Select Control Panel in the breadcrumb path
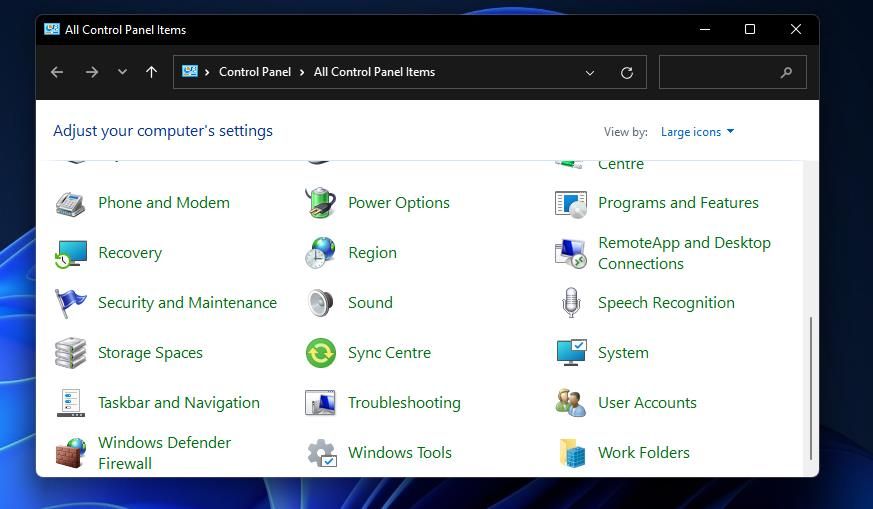Image resolution: width=873 pixels, height=509 pixels. [255, 72]
